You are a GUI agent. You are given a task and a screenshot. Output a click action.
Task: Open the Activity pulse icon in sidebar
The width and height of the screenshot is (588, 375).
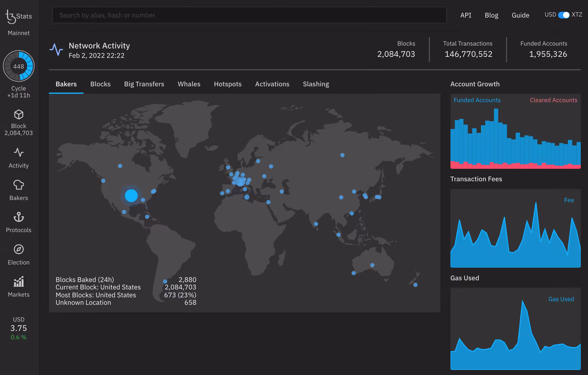[x=18, y=152]
